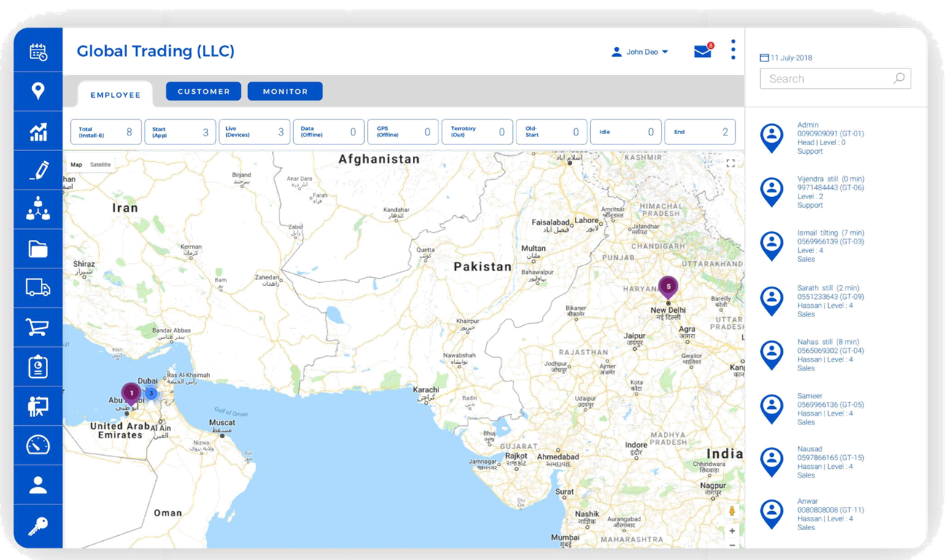This screenshot has height=560, width=952.
Task: Open the mail inbox with notification badge
Action: [703, 52]
